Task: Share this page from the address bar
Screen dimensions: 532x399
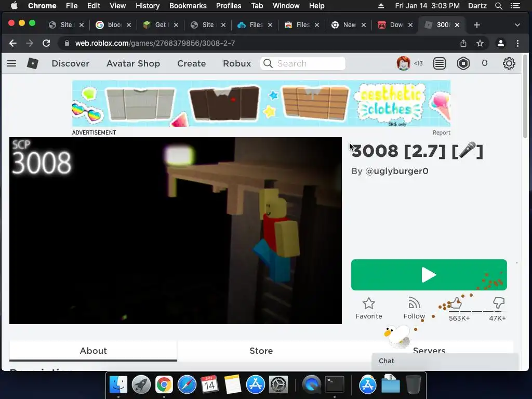Action: pos(463,43)
